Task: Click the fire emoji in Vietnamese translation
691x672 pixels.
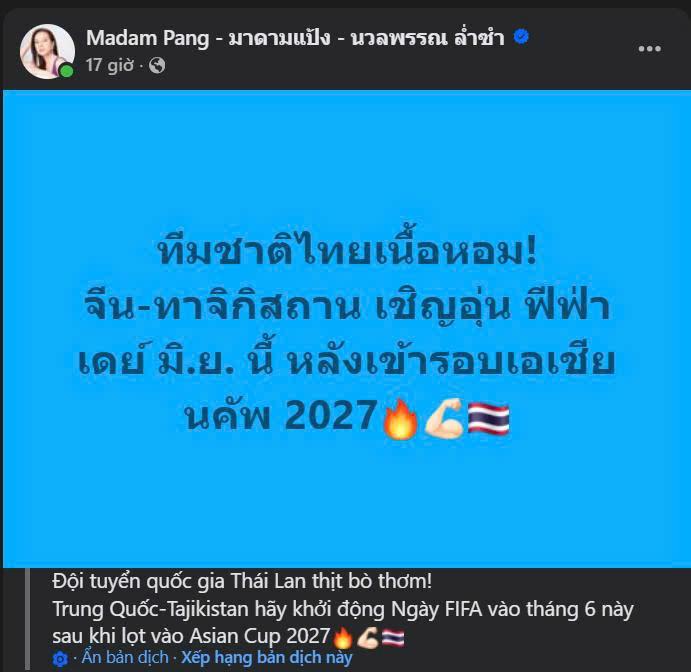Action: click(x=343, y=637)
